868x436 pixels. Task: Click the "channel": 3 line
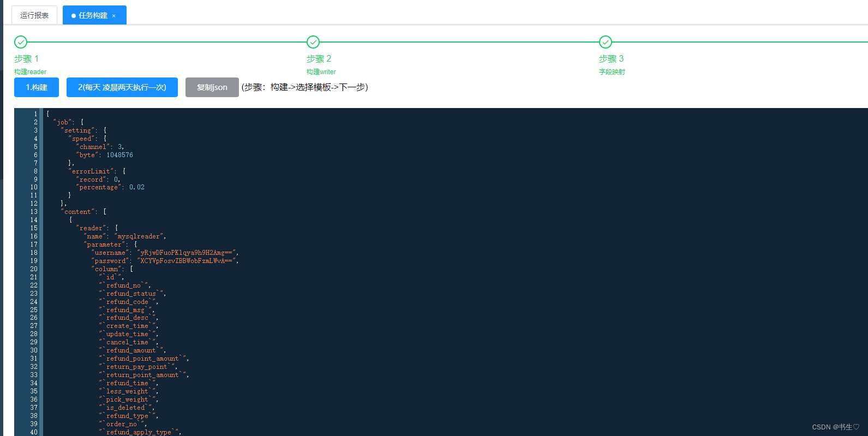pos(100,147)
